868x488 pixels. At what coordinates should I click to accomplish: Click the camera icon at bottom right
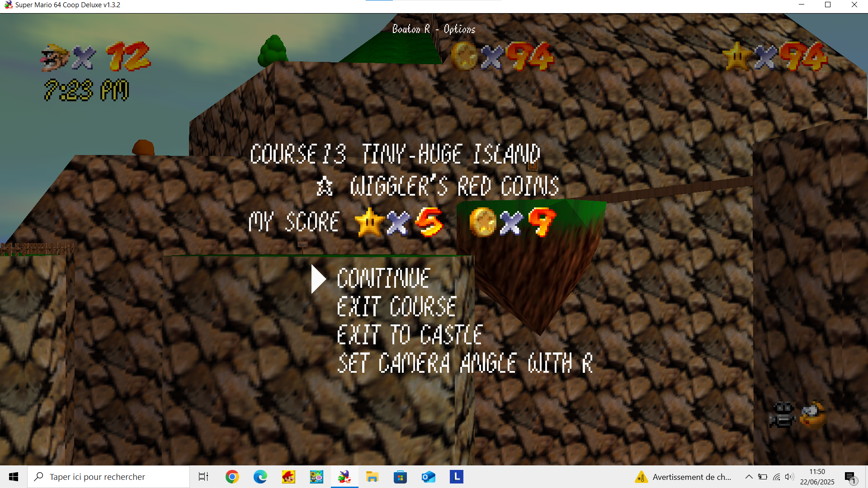click(x=782, y=415)
